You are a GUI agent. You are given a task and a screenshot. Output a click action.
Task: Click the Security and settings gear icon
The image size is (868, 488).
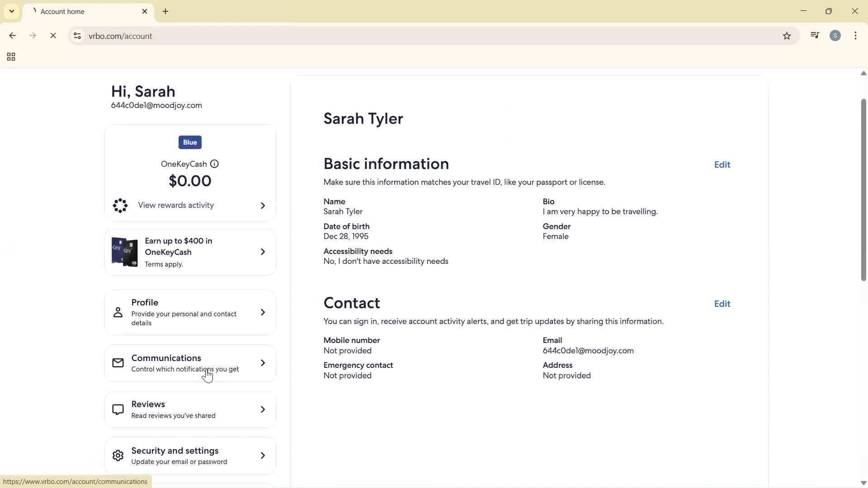click(118, 455)
